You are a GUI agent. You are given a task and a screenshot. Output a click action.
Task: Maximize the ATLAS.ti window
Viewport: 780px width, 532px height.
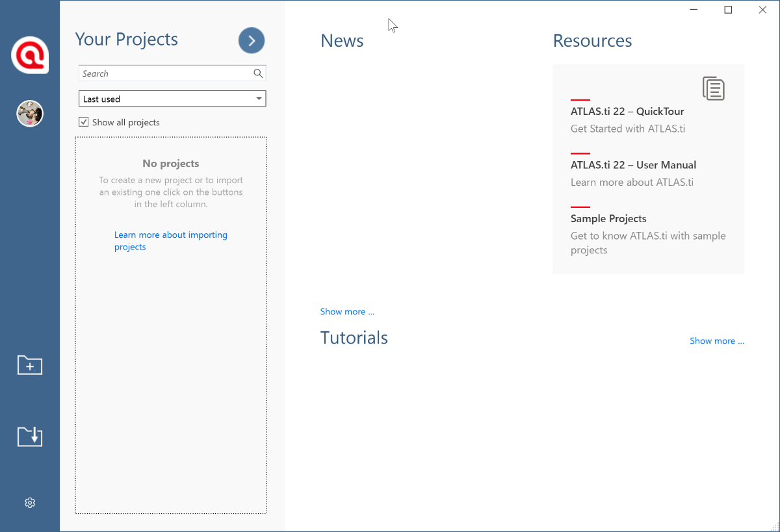click(x=728, y=10)
